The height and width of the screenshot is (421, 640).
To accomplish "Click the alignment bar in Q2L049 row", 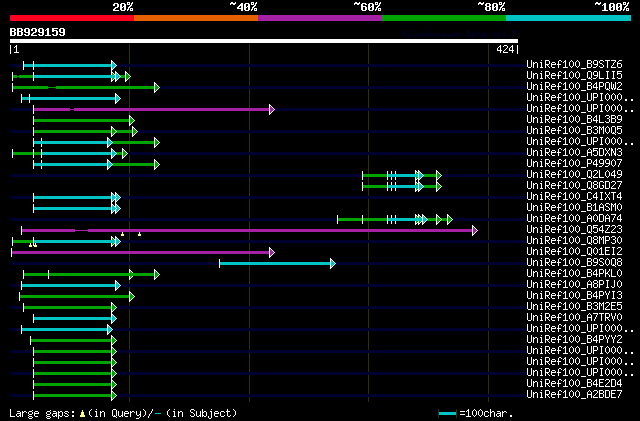I will click(402, 176).
